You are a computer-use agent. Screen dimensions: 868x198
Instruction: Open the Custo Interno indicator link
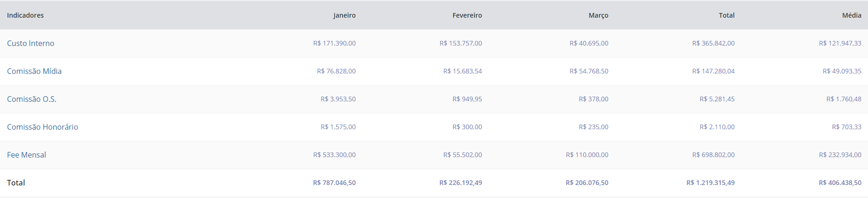point(31,43)
